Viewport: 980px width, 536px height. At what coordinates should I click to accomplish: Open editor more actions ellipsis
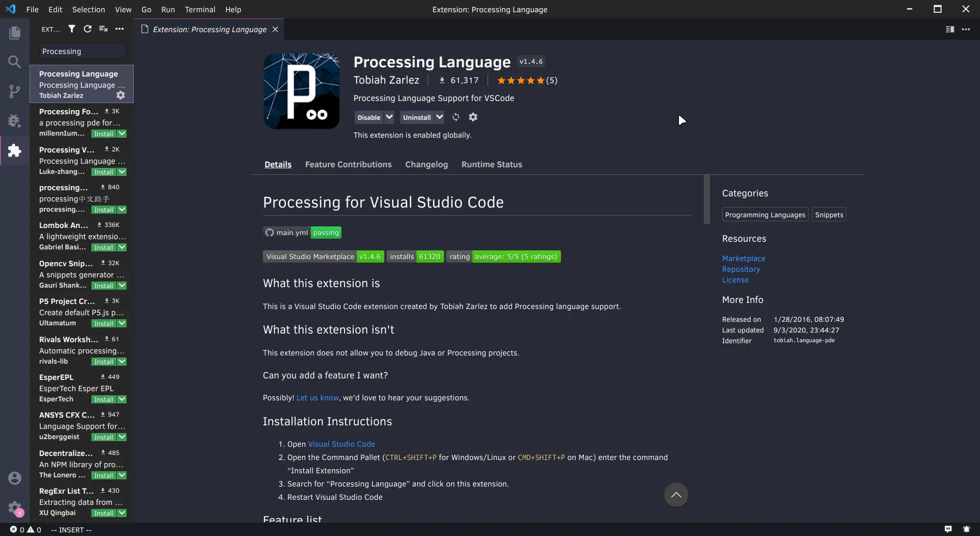tap(966, 30)
